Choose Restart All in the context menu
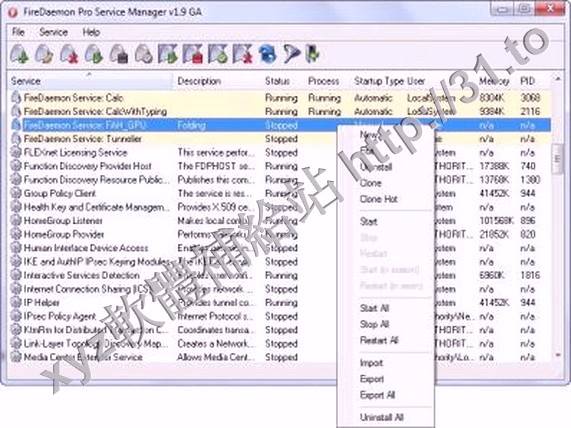The height and width of the screenshot is (428, 571). pyautogui.click(x=379, y=340)
